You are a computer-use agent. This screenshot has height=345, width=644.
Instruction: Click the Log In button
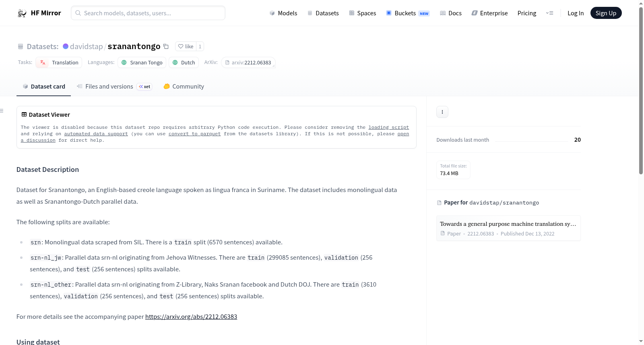point(576,13)
